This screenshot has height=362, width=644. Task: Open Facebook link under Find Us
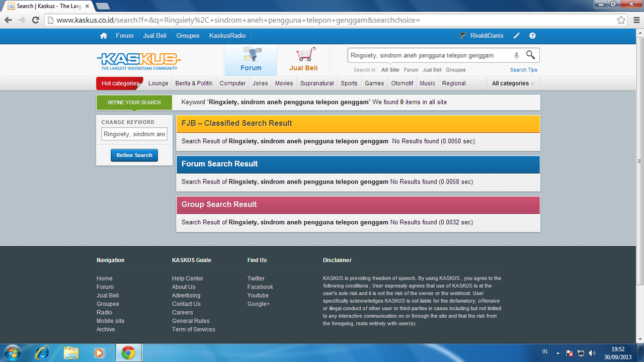click(x=260, y=287)
